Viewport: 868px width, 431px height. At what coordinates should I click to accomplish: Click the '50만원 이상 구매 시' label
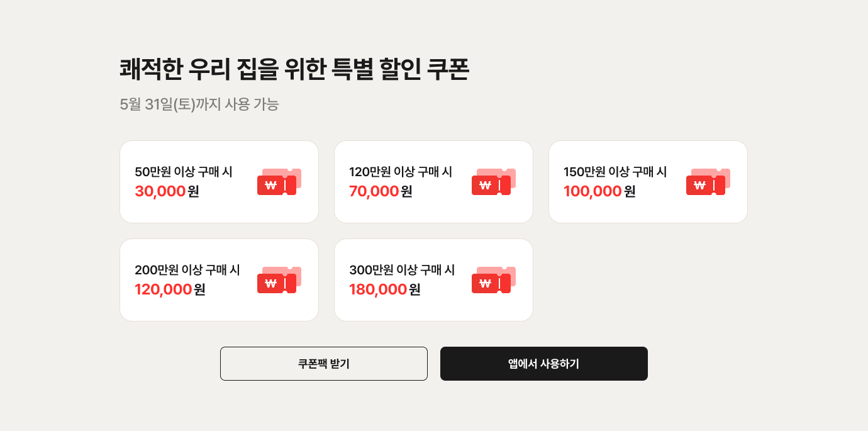184,172
